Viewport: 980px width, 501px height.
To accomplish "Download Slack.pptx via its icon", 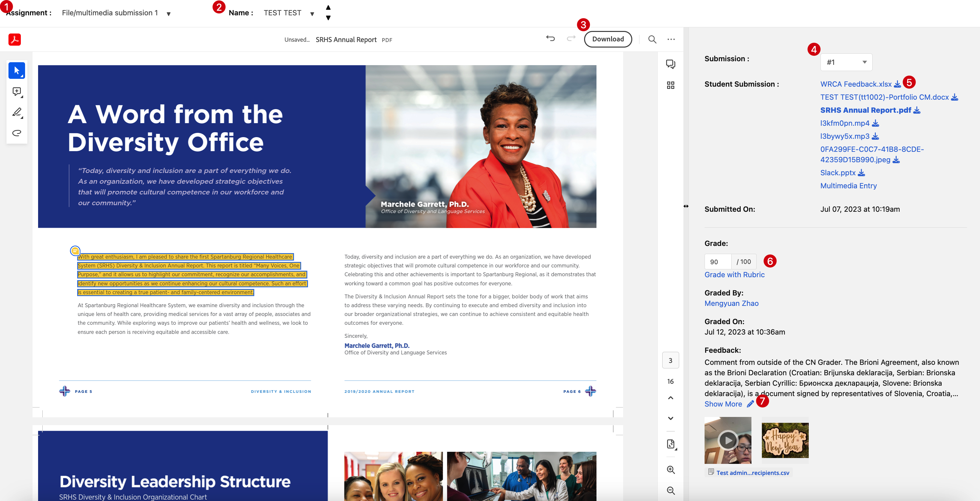I will click(861, 172).
